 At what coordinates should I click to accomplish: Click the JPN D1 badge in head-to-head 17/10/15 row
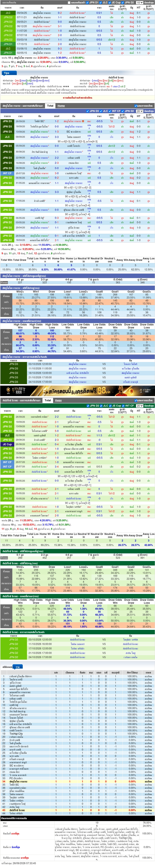[x=8, y=44]
